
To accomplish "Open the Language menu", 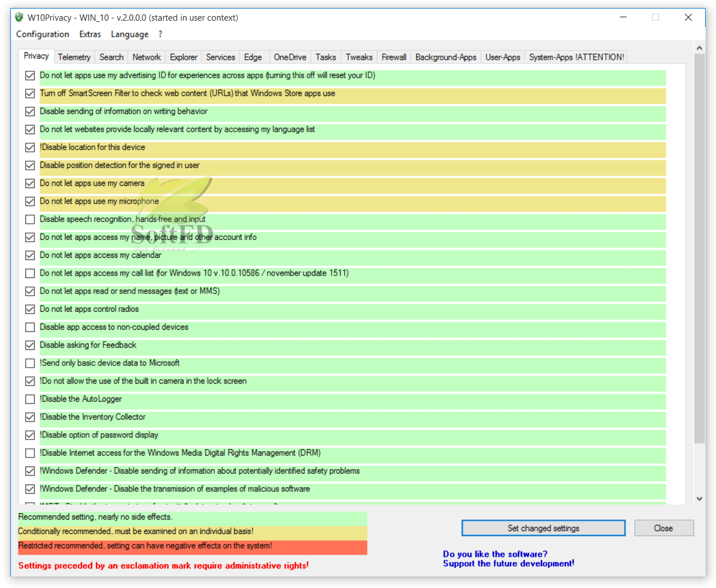I will (130, 34).
